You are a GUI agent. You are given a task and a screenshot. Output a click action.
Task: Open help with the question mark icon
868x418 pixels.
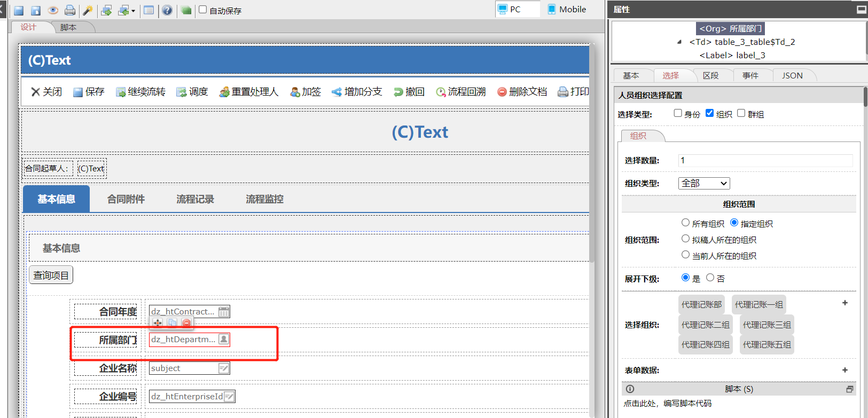click(167, 10)
